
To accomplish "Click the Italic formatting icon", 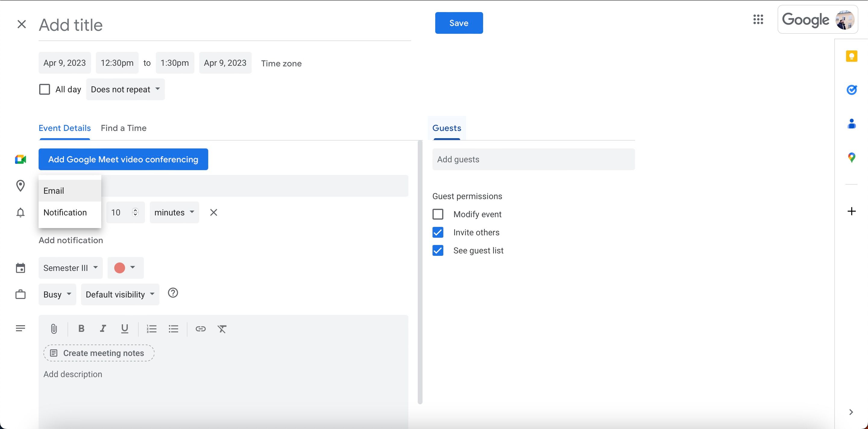I will click(102, 329).
